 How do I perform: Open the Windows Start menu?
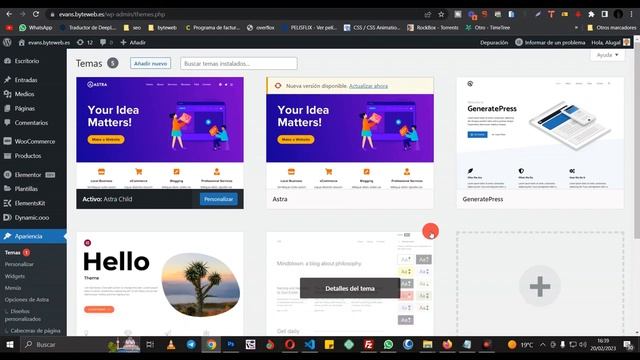[9, 344]
